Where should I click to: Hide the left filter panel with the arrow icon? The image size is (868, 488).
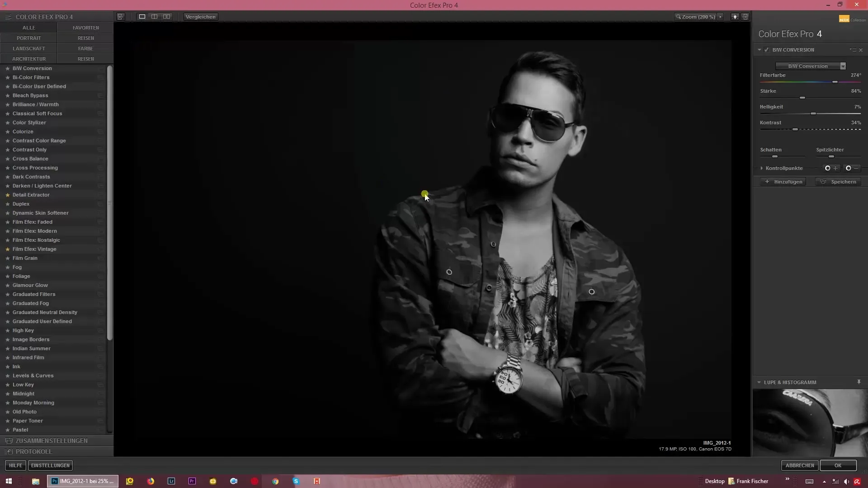click(x=120, y=17)
